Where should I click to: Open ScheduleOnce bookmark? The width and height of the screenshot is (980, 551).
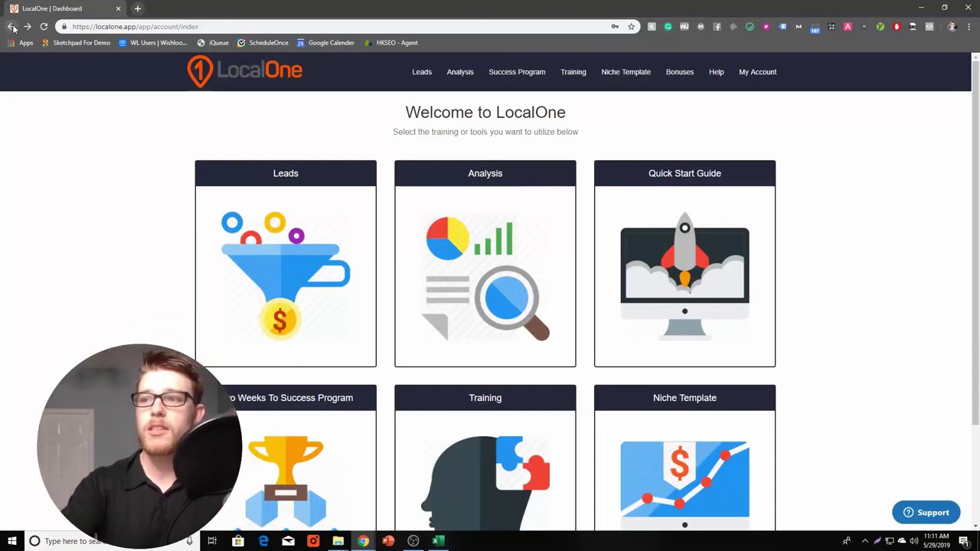[x=263, y=43]
